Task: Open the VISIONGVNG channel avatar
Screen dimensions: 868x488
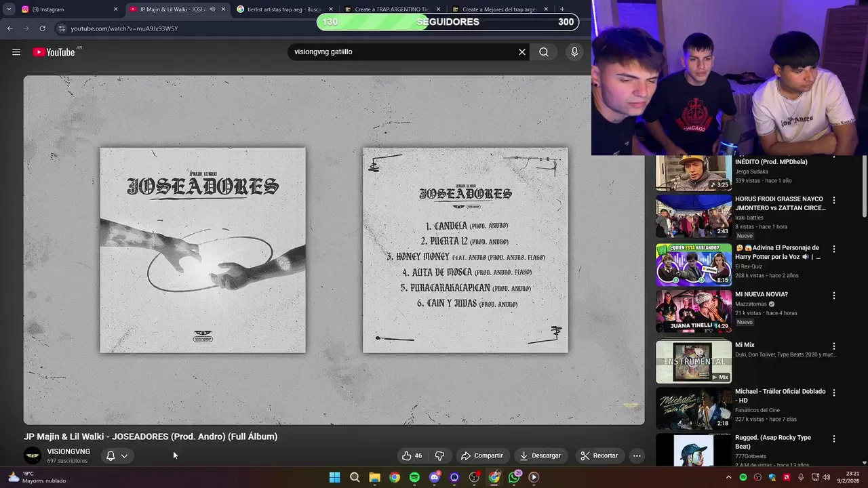Action: tap(33, 455)
